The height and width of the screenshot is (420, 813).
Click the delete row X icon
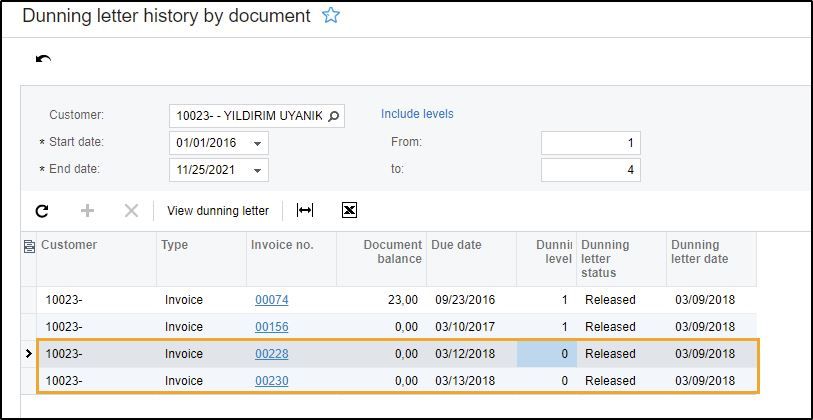(130, 210)
